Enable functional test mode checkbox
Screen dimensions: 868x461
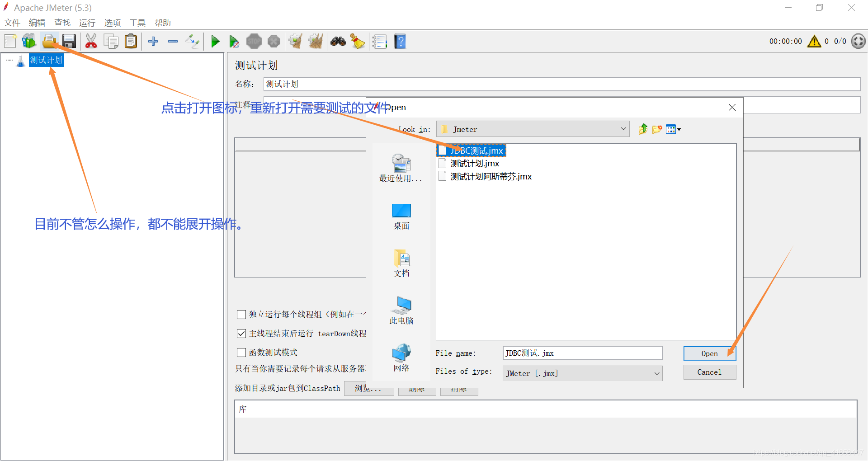(241, 353)
